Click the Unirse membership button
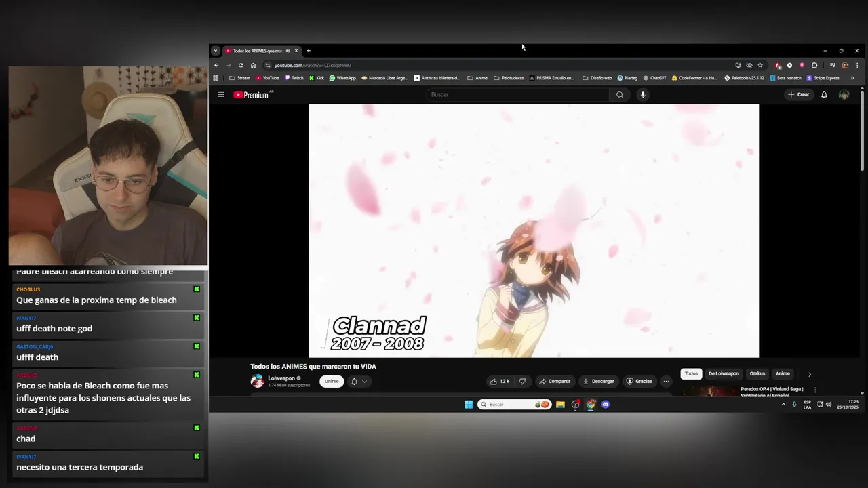This screenshot has height=488, width=868. point(332,382)
